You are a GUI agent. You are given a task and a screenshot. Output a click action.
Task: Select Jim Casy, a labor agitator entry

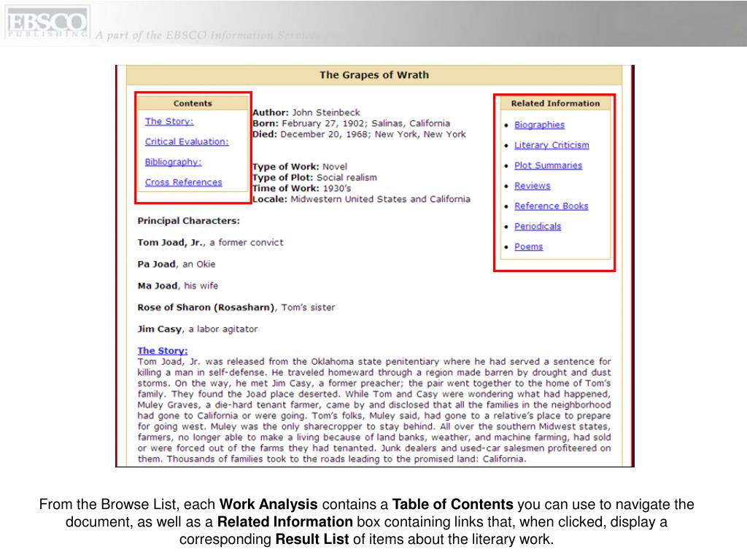pyautogui.click(x=198, y=329)
